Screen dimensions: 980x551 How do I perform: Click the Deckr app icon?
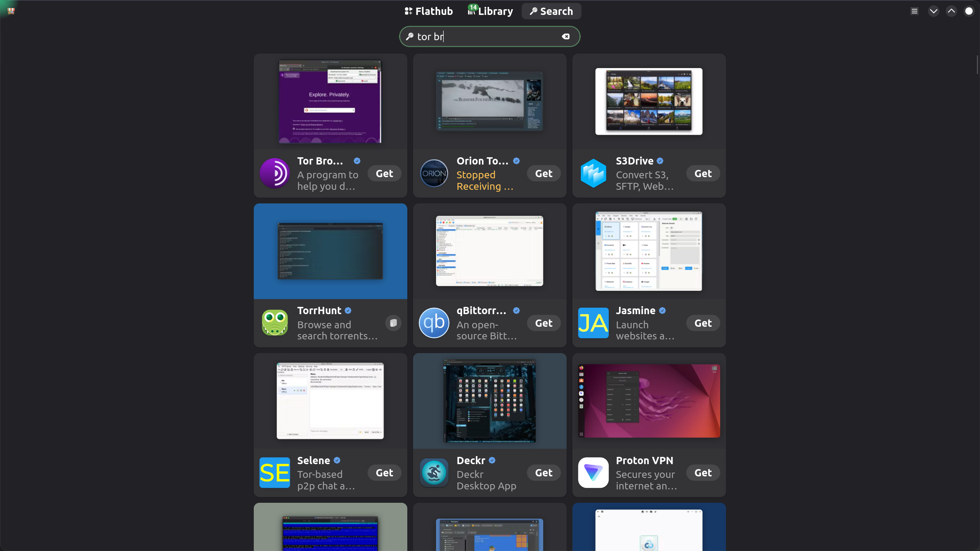point(434,473)
